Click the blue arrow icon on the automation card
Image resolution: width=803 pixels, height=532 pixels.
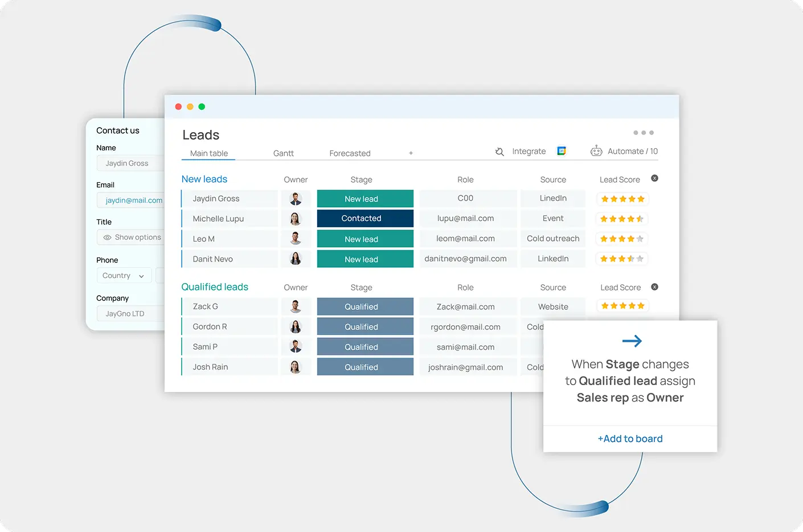coord(632,341)
